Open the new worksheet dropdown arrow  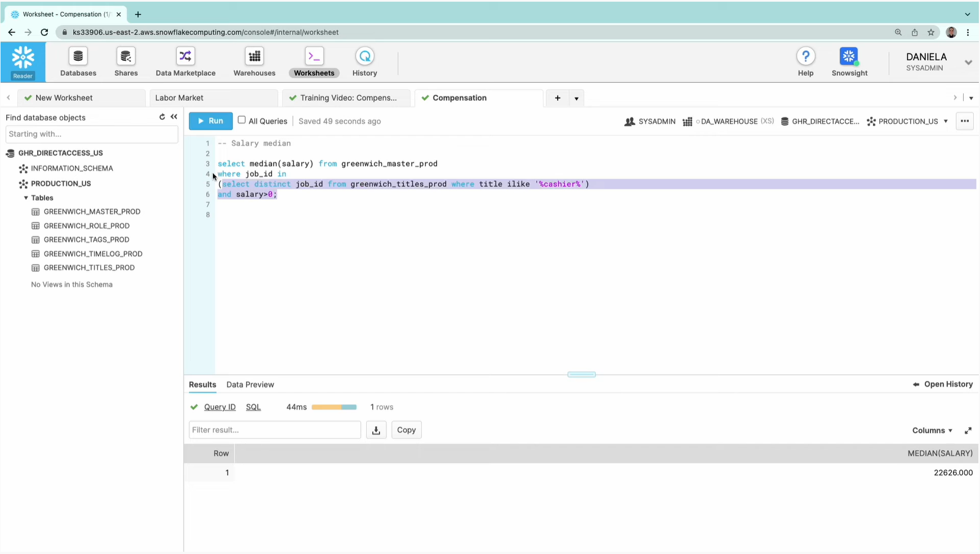coord(576,98)
